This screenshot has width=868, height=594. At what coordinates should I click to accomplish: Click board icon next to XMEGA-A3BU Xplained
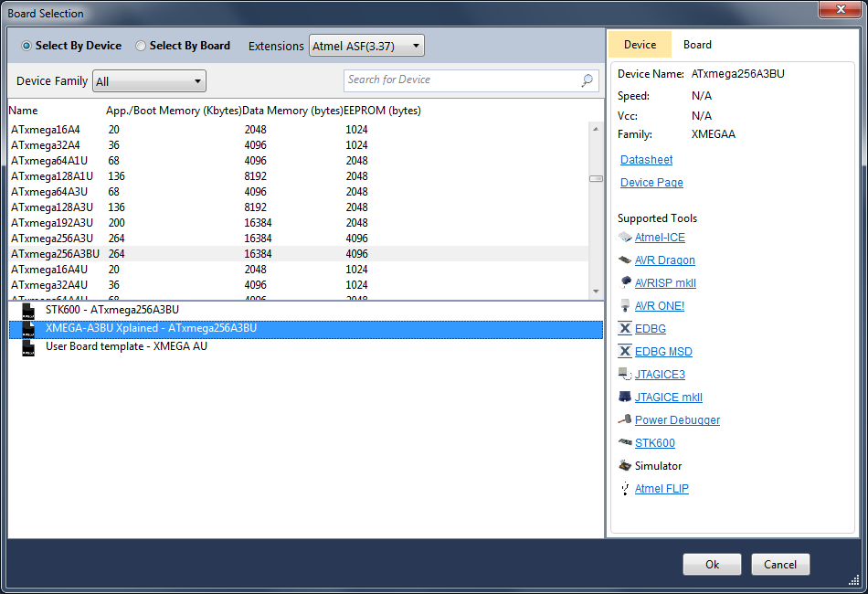[28, 329]
